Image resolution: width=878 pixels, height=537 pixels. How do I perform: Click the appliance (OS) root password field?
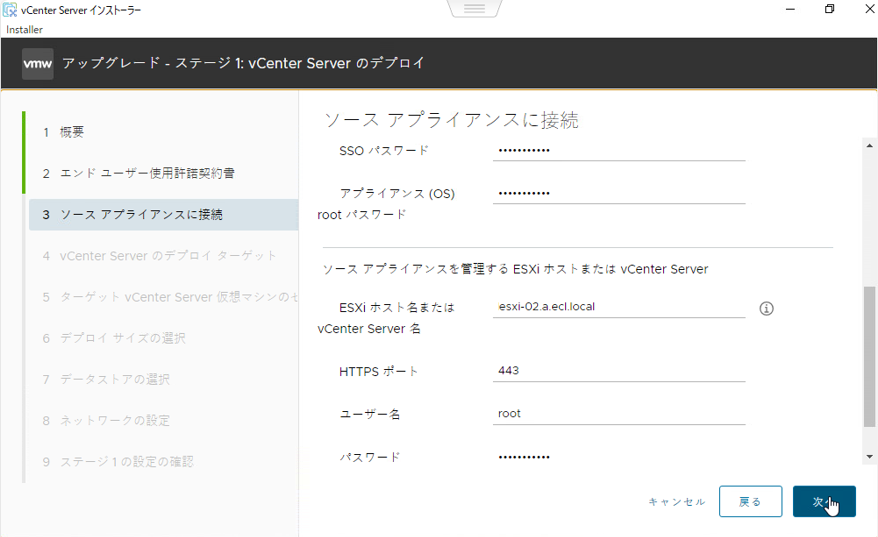point(619,193)
